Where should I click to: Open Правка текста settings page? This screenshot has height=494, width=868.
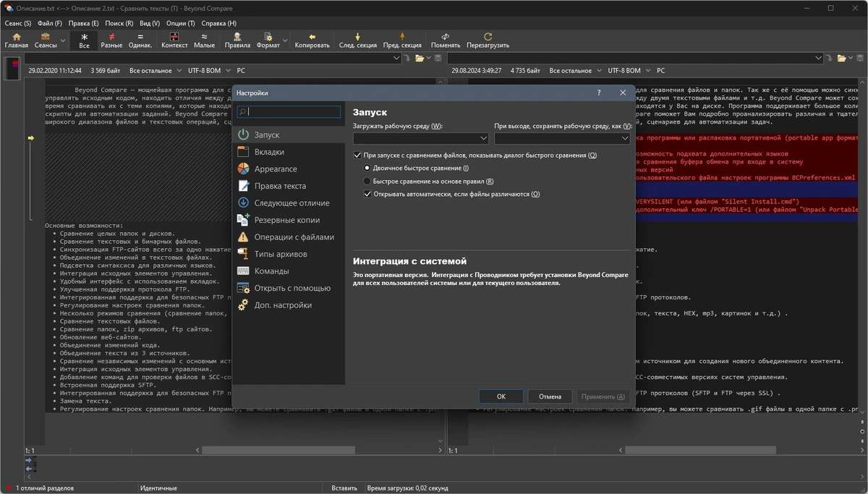click(x=289, y=186)
